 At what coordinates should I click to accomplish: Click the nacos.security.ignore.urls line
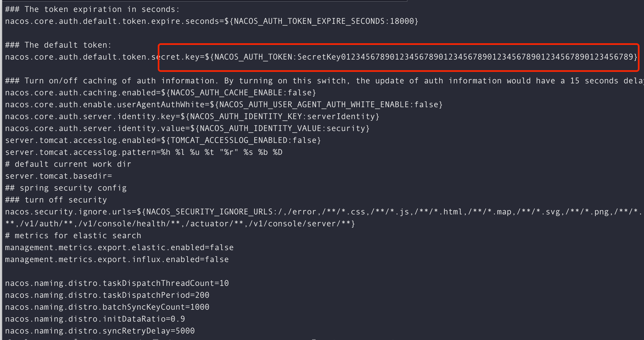[323, 212]
